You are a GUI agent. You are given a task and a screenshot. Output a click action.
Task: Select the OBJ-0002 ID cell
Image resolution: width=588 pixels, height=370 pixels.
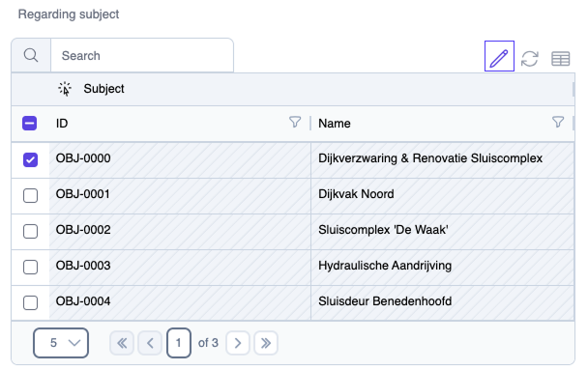click(180, 231)
